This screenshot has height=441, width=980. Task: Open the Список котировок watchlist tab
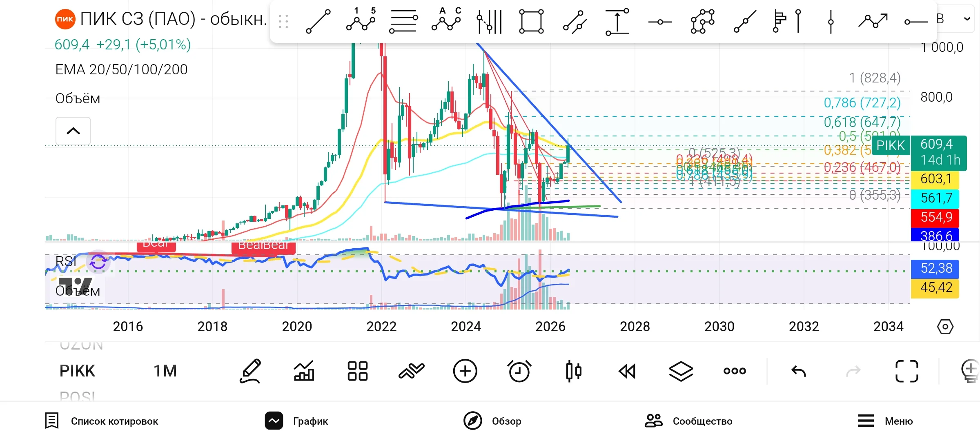click(102, 421)
